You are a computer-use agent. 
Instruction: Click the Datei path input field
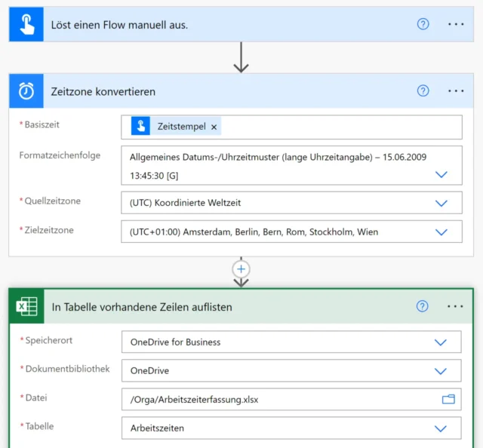(x=279, y=400)
